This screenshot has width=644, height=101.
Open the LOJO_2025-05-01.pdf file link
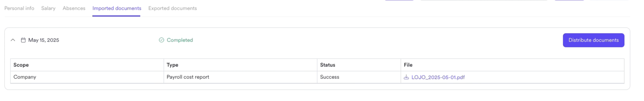438,77
